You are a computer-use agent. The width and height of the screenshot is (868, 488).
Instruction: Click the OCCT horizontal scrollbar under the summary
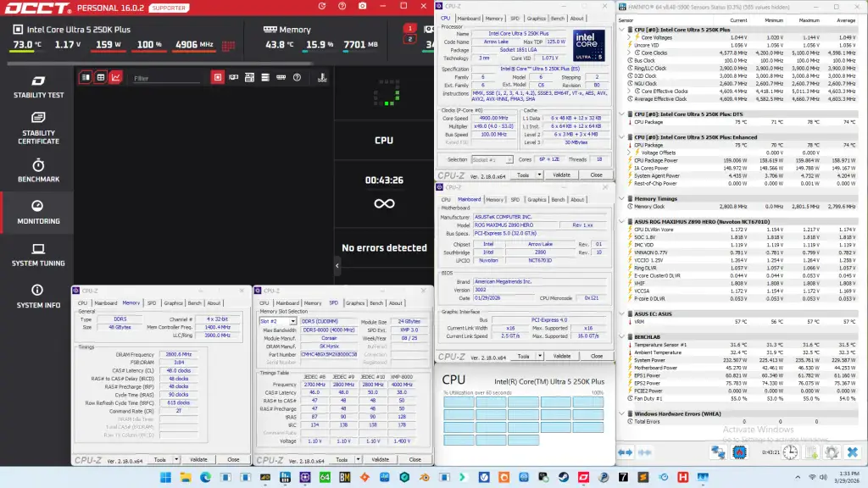[x=160, y=64]
